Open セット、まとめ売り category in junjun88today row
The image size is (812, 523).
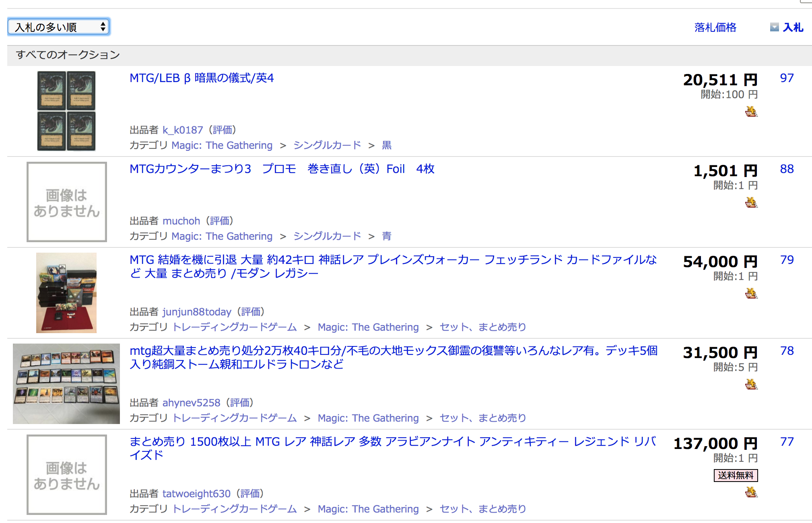click(x=483, y=327)
